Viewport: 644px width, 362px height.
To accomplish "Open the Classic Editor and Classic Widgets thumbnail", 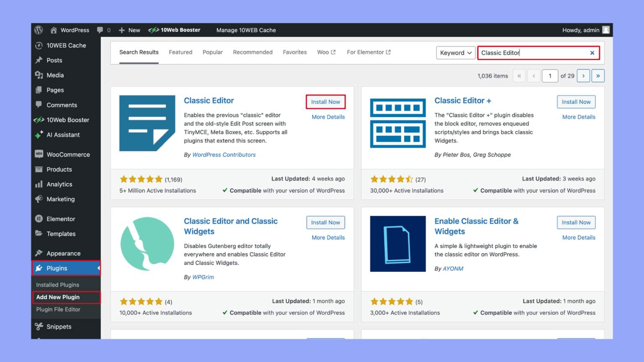I will (147, 244).
